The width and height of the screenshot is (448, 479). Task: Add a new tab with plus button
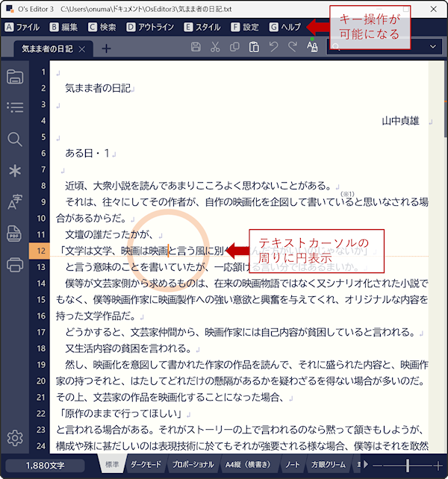point(106,48)
